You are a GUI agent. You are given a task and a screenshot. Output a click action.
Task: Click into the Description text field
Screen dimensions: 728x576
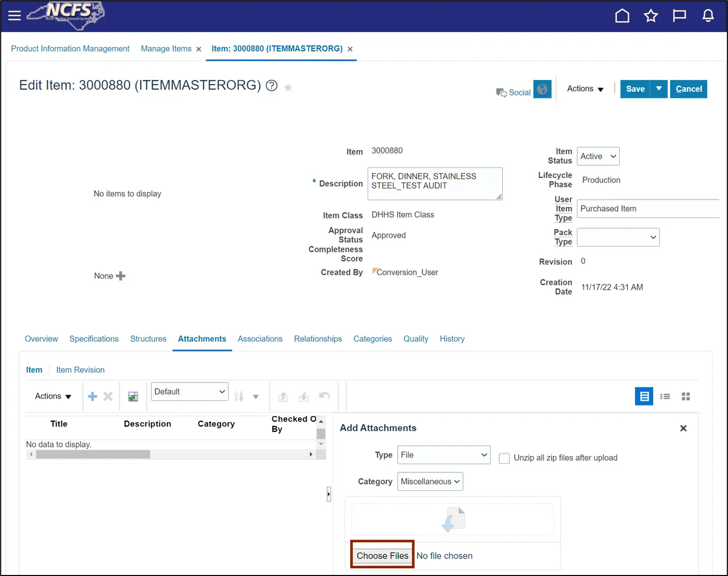coord(434,183)
